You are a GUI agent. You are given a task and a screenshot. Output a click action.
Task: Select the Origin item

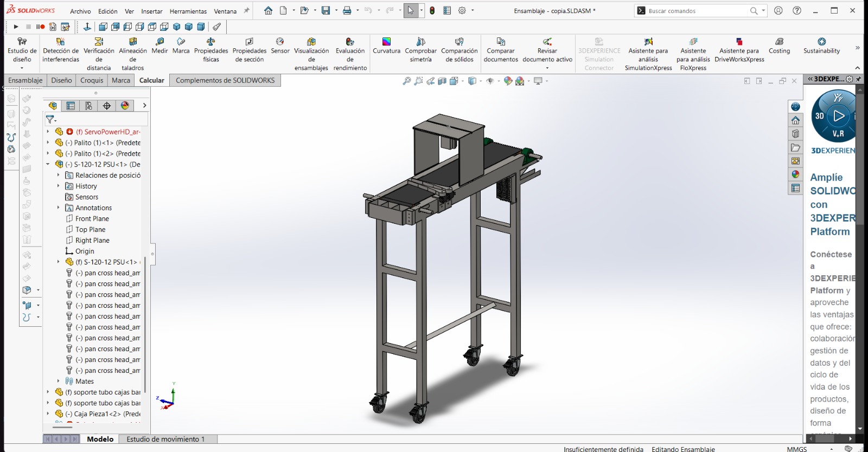80,251
